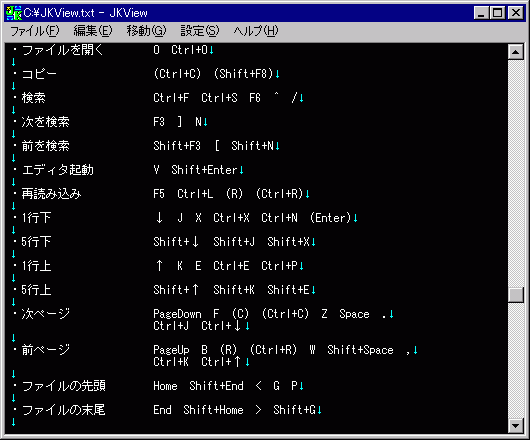Click the text Shift+N
Viewport: 530px width, 440px height.
[252, 146]
